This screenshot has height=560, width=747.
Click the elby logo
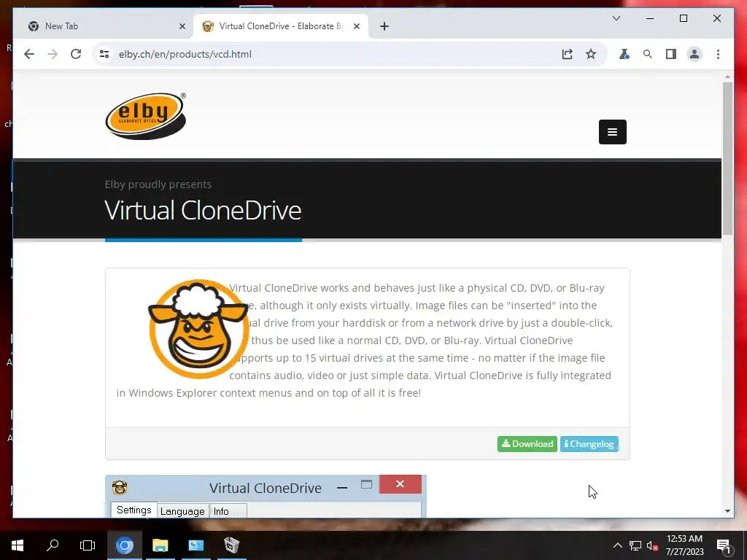[x=145, y=116]
